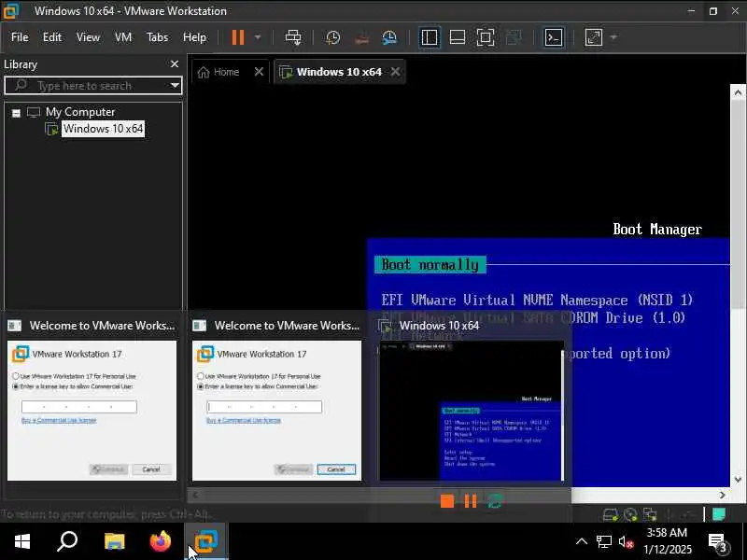Image resolution: width=747 pixels, height=560 pixels.
Task: Click the green restart button in the preview
Action: point(495,501)
